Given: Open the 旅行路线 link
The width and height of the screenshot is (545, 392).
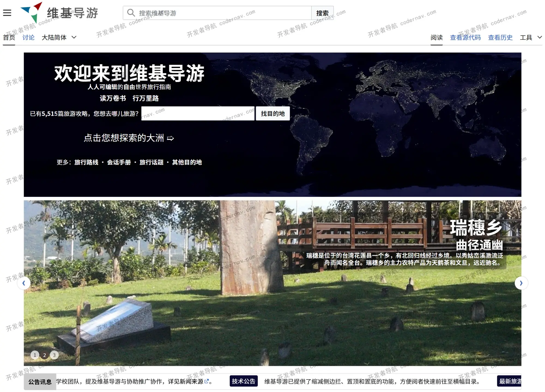Looking at the screenshot, I should 87,162.
